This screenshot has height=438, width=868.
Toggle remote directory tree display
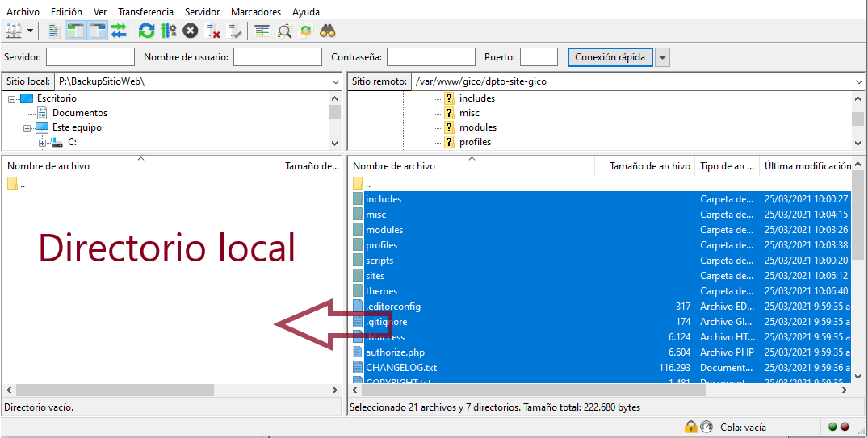[97, 31]
